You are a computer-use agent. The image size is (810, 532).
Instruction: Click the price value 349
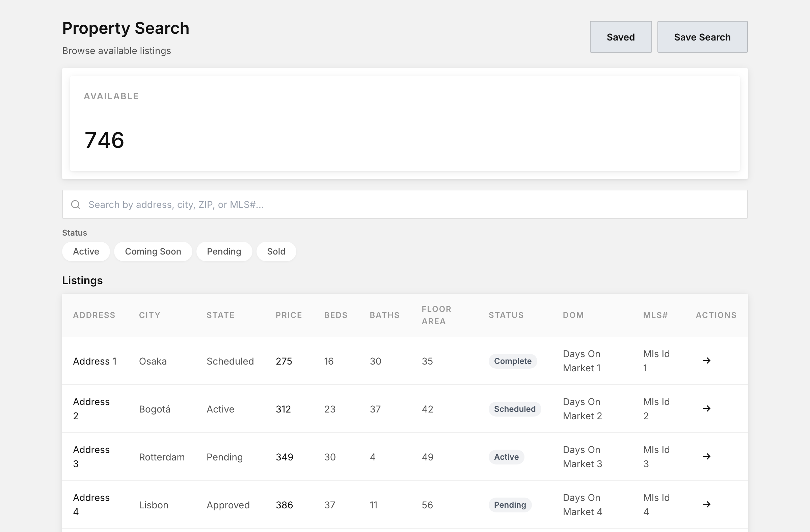point(285,457)
